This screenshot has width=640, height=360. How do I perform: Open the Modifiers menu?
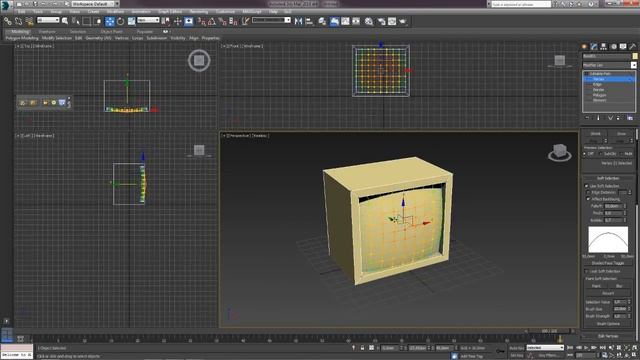click(x=115, y=11)
